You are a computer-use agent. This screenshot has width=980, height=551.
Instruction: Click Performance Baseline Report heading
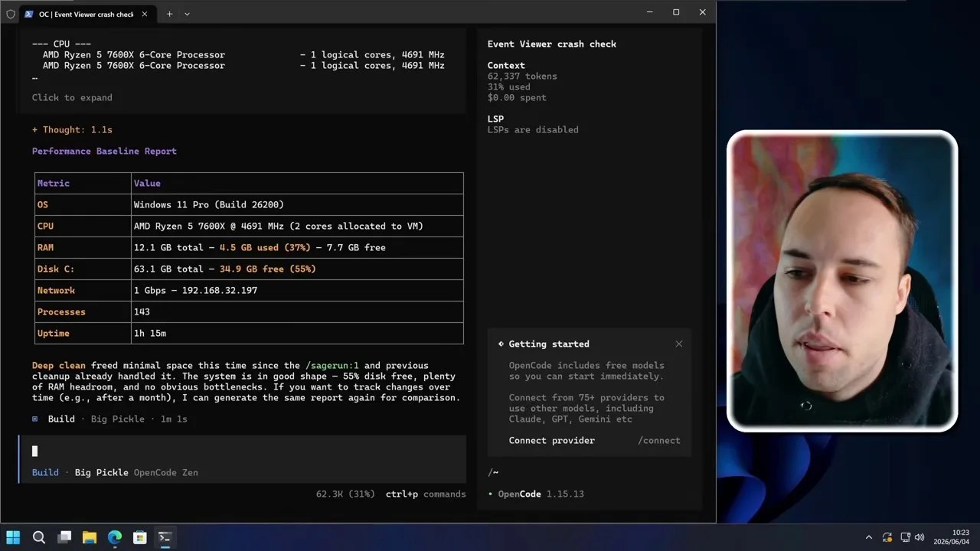(104, 152)
